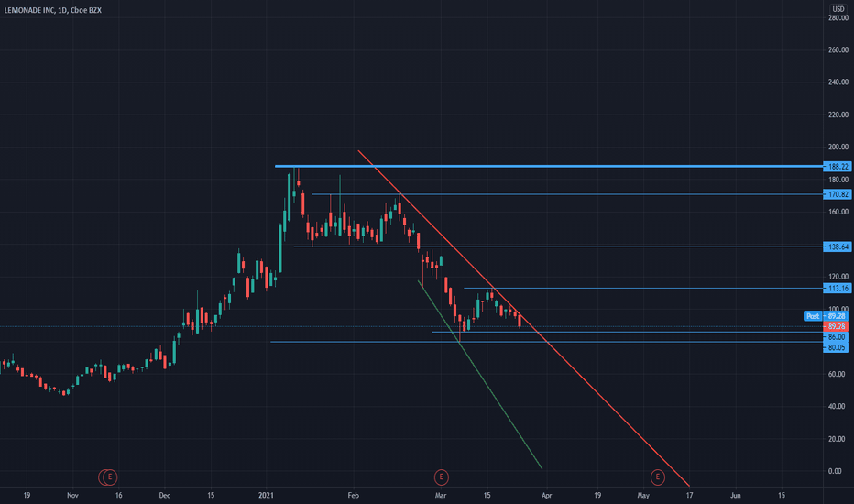Select the 170.82 price level label

(x=837, y=194)
